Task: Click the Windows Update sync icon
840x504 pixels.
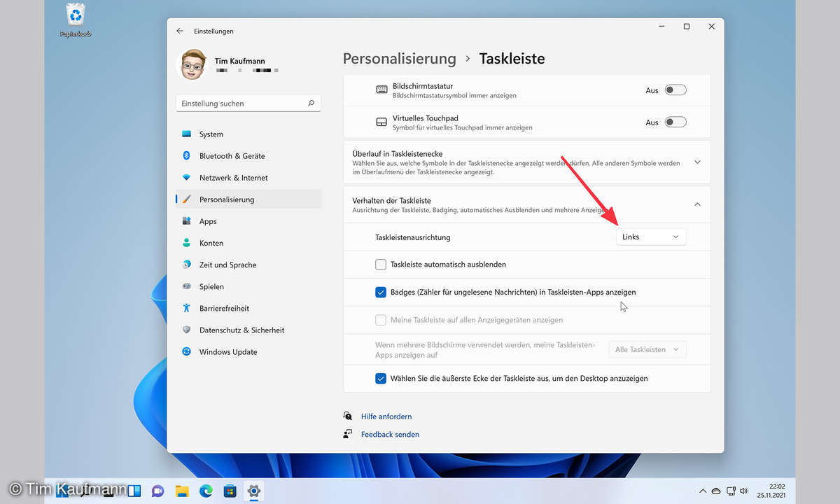Action: tap(186, 351)
